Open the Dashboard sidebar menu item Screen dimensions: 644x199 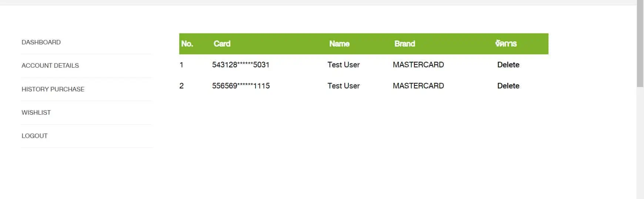[41, 42]
